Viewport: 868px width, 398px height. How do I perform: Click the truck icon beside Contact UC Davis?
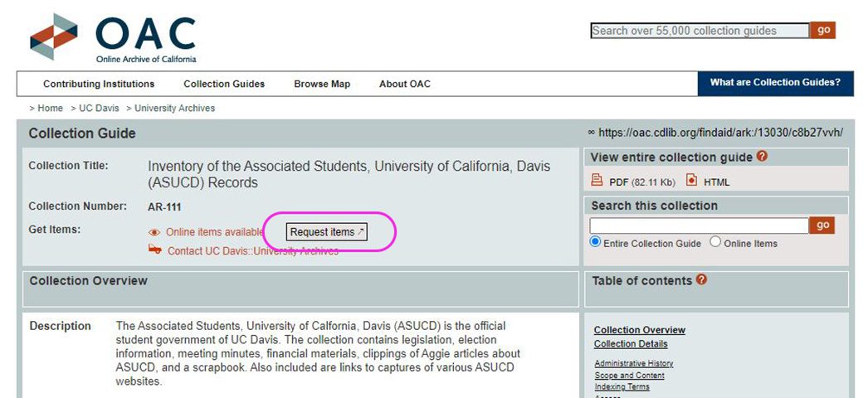154,250
